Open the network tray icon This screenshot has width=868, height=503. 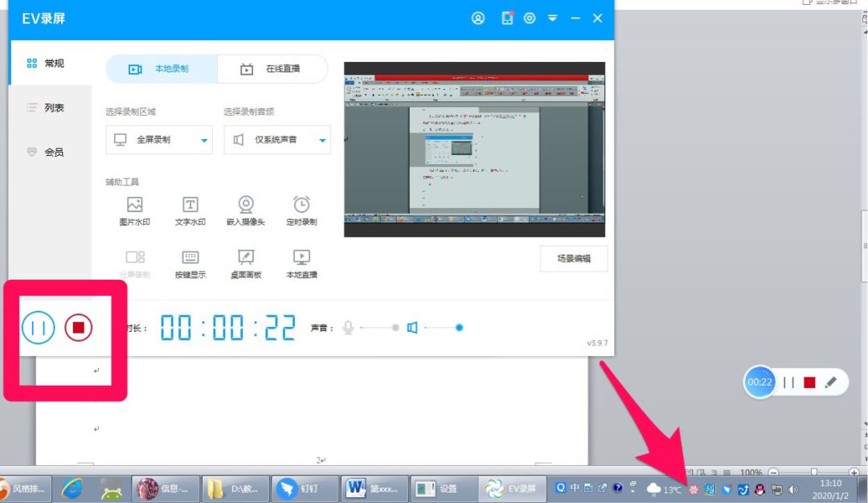(776, 489)
